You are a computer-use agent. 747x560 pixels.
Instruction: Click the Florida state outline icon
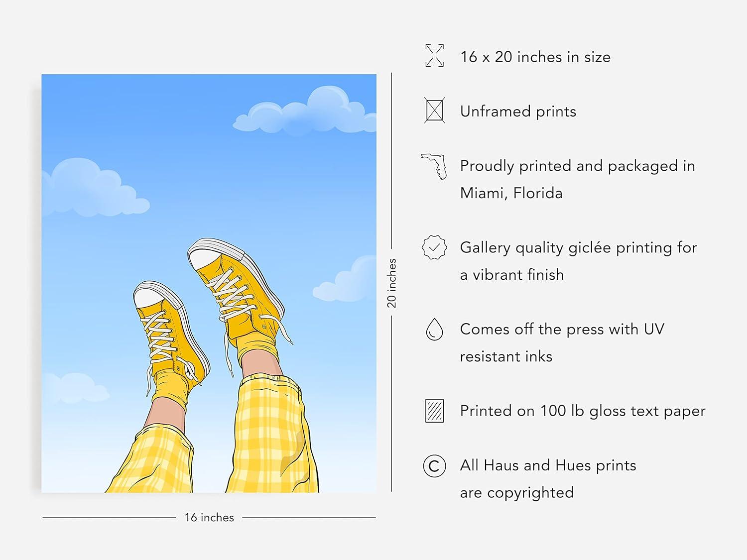click(433, 166)
